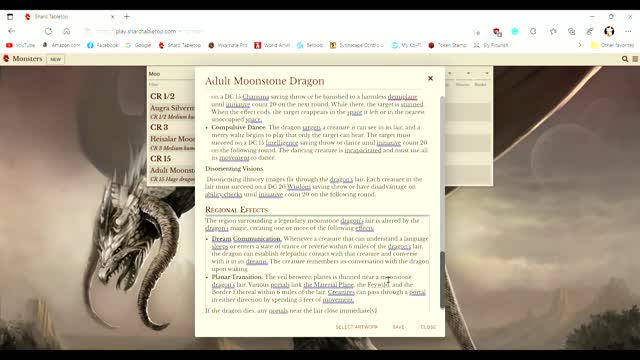Click the browser profile avatar
This screenshot has height=360, width=640.
coord(609,31)
